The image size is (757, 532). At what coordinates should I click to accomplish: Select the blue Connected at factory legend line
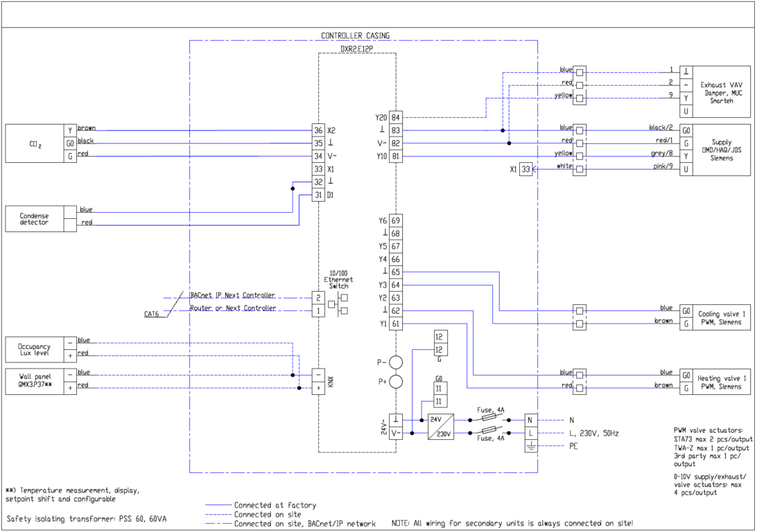pyautogui.click(x=219, y=505)
